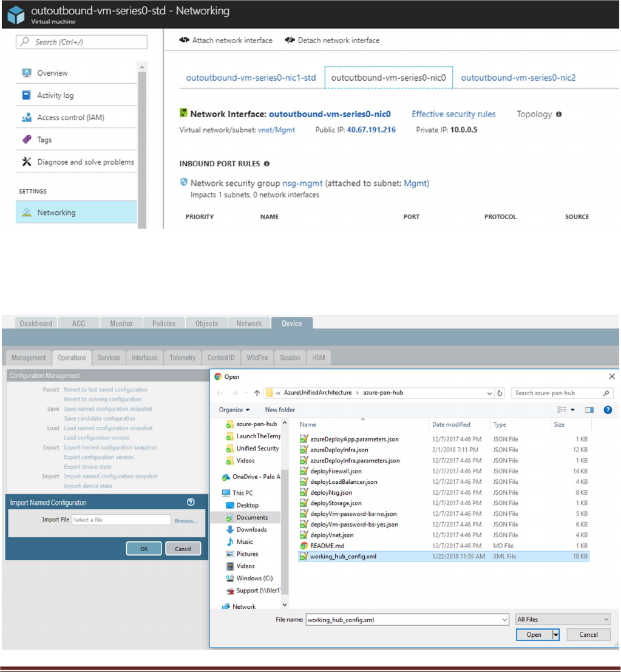The height and width of the screenshot is (672, 621).
Task: Switch to outoutbound-vm-series0-nic1-std tab
Action: click(251, 78)
